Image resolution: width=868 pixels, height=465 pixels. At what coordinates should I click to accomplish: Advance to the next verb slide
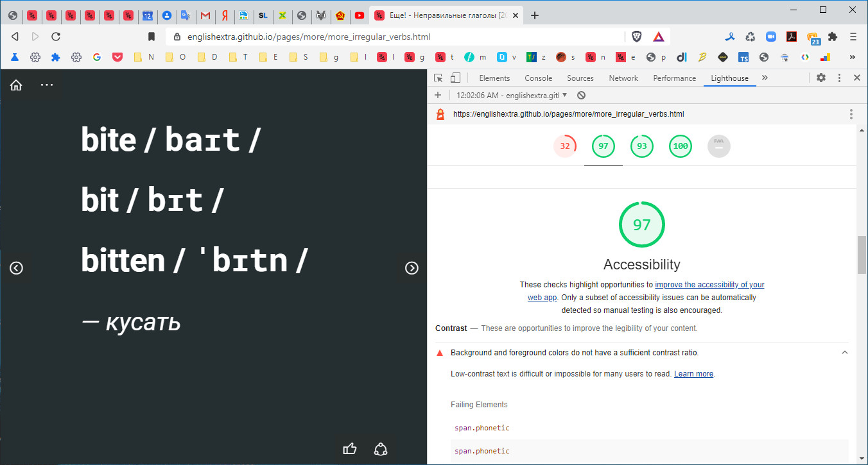point(412,268)
